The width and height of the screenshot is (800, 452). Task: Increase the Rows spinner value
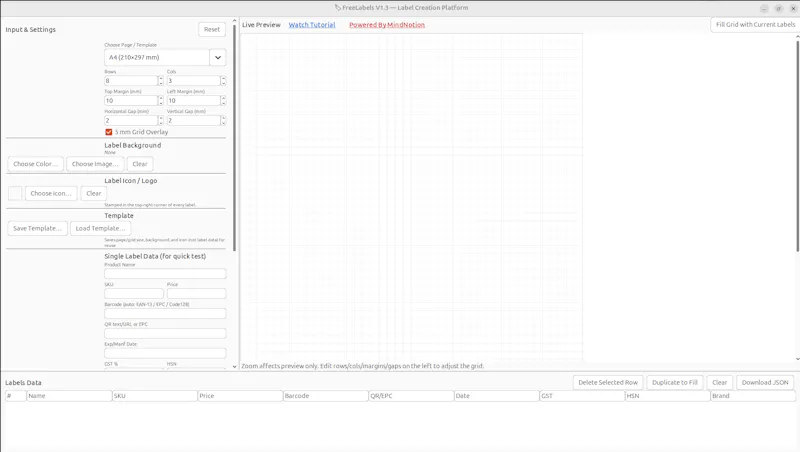(161, 79)
